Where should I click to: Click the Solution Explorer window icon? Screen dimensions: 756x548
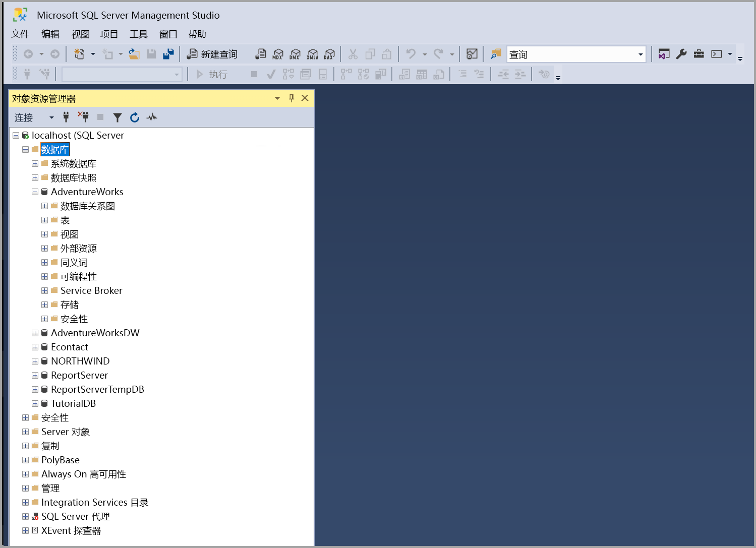[664, 54]
